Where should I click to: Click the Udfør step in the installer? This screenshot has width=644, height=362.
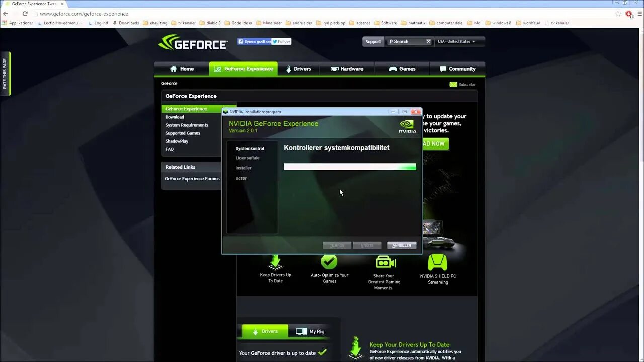point(241,178)
